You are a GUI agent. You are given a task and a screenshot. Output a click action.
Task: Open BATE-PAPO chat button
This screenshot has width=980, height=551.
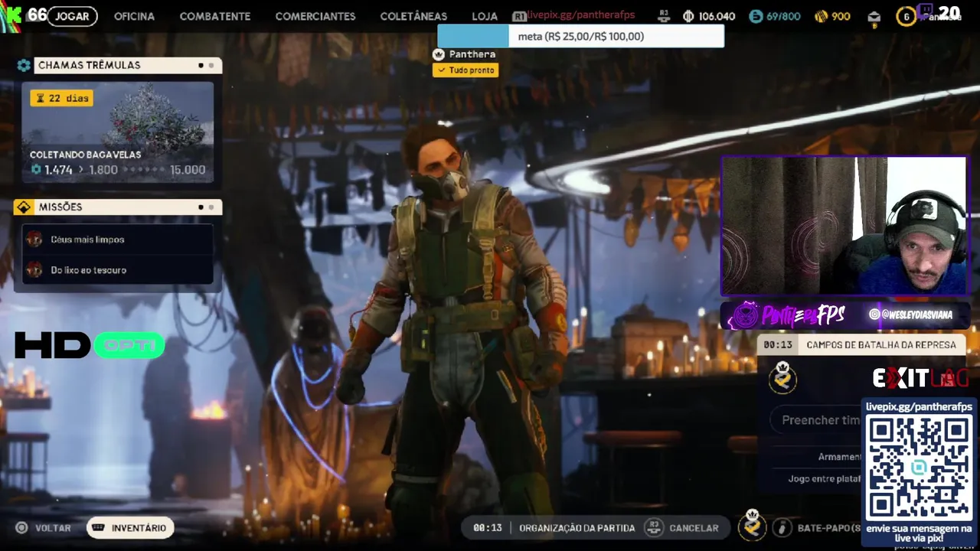829,528
